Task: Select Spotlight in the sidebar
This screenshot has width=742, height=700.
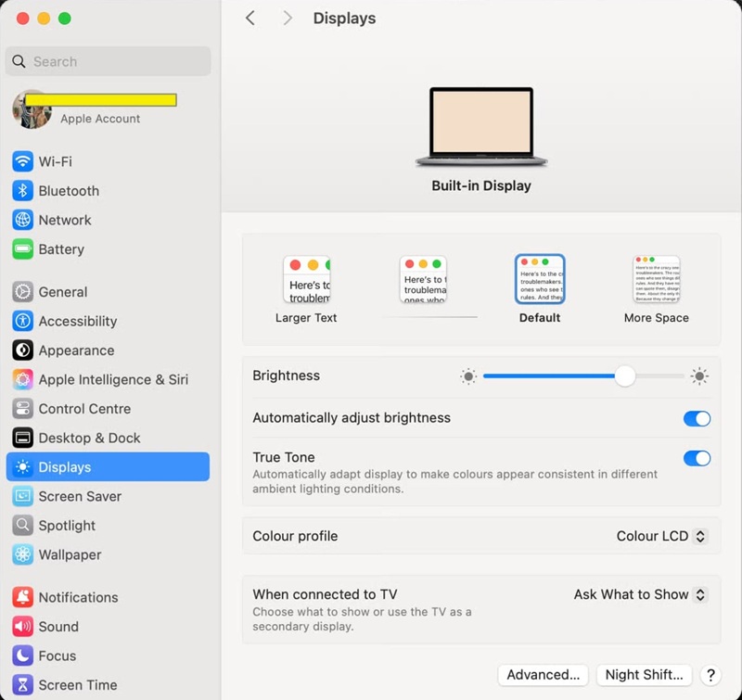Action: pos(108,526)
